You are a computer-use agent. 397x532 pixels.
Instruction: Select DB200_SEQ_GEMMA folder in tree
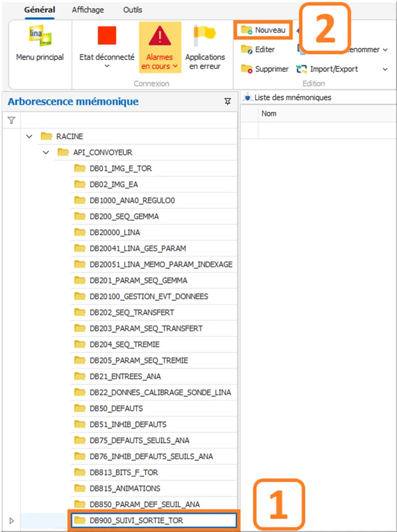click(x=124, y=217)
